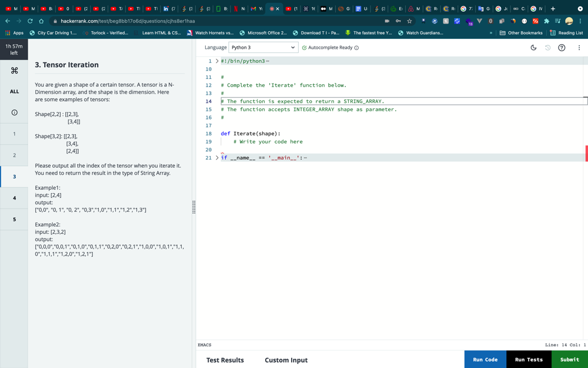
Task: Switch to the Netflix tab
Action: click(239, 8)
